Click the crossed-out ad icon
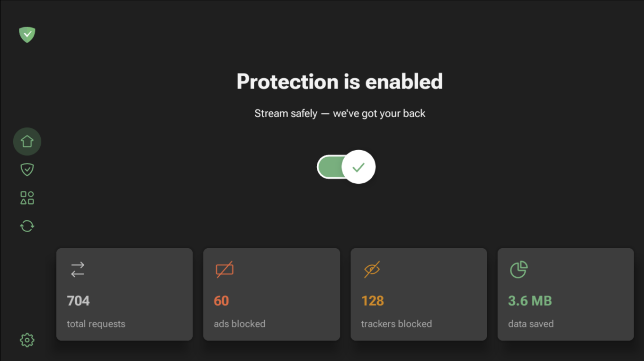This screenshot has width=644, height=361. pyautogui.click(x=224, y=270)
